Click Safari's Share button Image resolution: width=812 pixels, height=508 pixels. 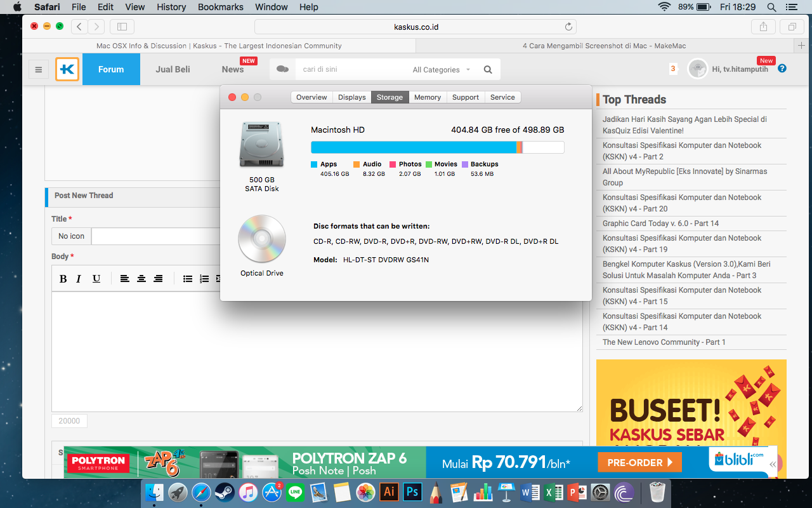pyautogui.click(x=763, y=27)
